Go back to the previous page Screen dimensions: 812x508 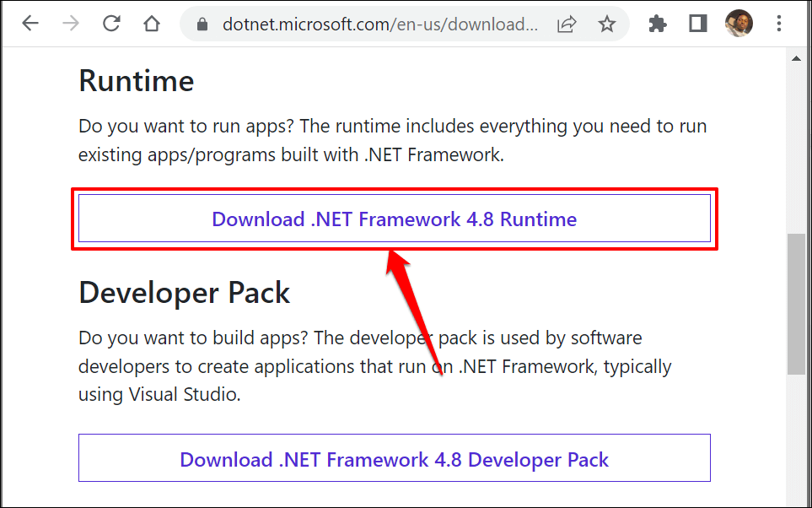tap(31, 24)
